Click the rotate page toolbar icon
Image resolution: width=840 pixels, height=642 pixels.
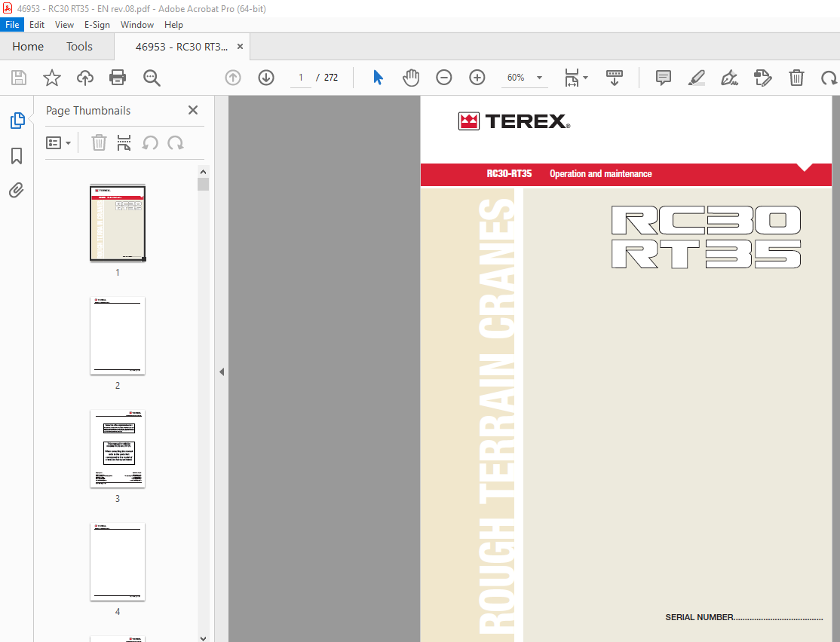pos(829,78)
